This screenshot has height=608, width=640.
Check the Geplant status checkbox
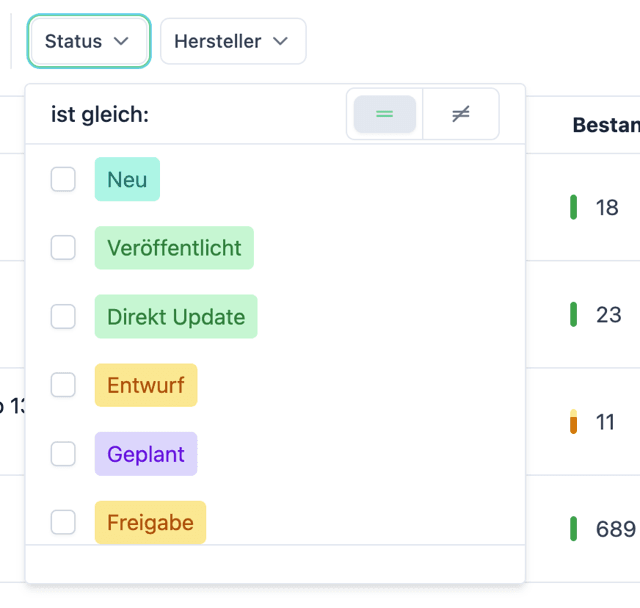pos(63,454)
